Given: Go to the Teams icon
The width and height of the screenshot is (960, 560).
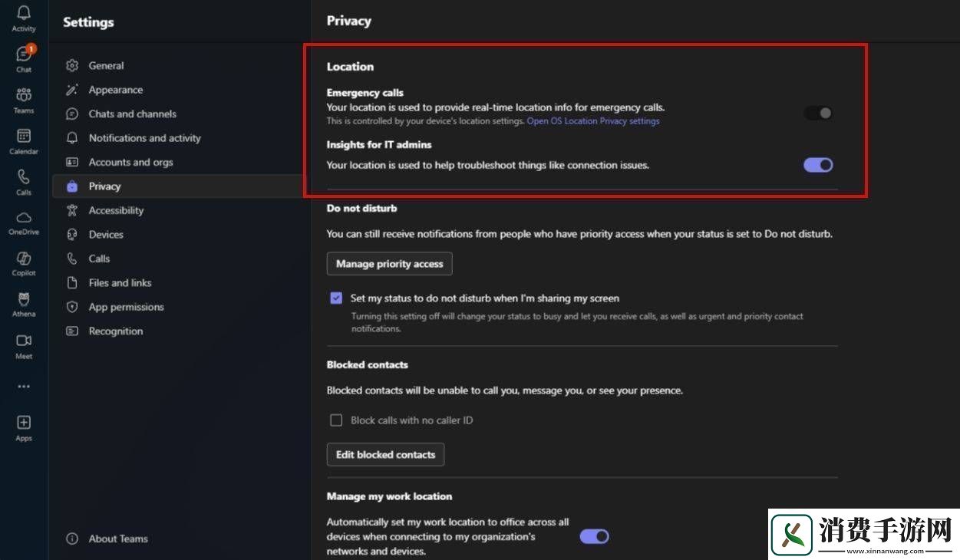Looking at the screenshot, I should [x=24, y=96].
